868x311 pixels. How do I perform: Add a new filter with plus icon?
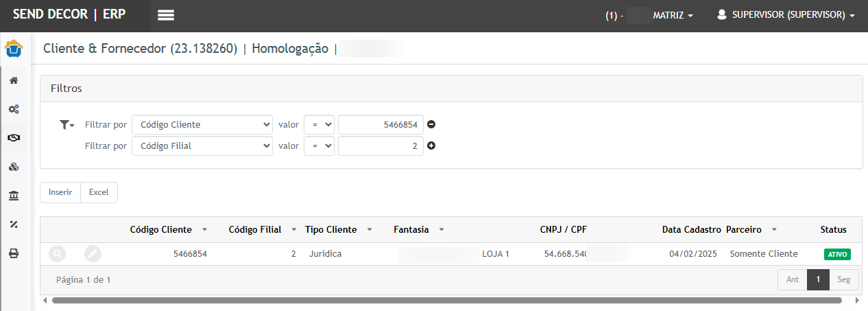[431, 146]
